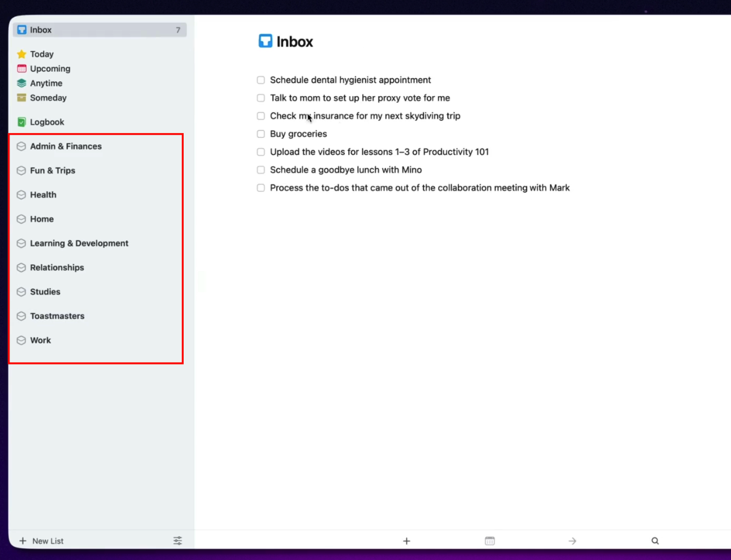Image resolution: width=731 pixels, height=560 pixels.
Task: Check off Upload the videos for lessons
Action: click(261, 152)
